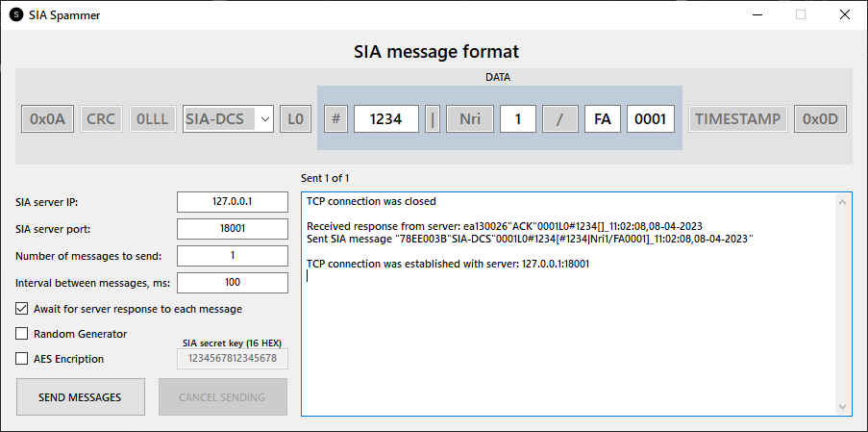The image size is (868, 432).
Task: Close the SIA Spammer window
Action: [845, 15]
